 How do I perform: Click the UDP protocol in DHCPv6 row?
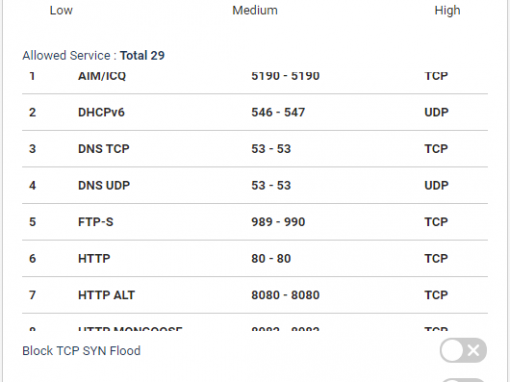(x=436, y=112)
